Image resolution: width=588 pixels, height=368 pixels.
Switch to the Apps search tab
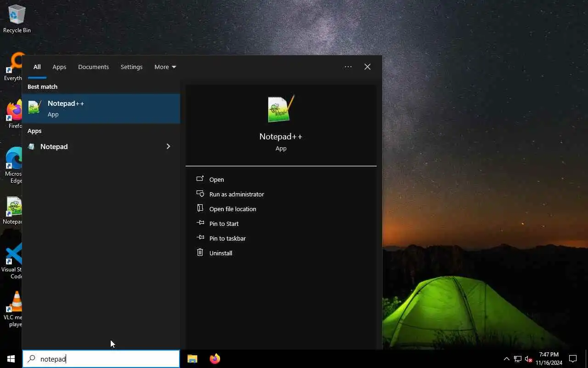tap(59, 67)
